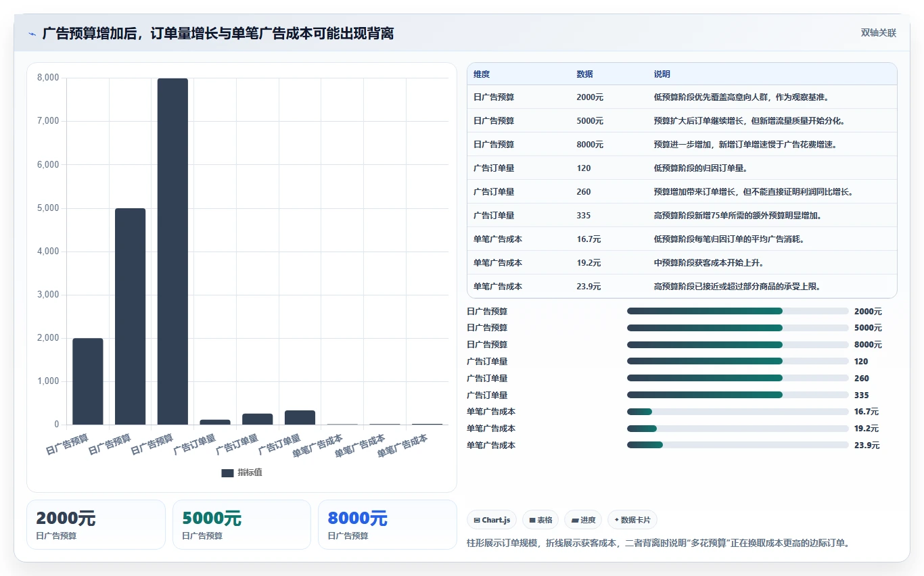Screen dimensions: 924x576
Task: Click the 表格 chip
Action: click(x=540, y=520)
